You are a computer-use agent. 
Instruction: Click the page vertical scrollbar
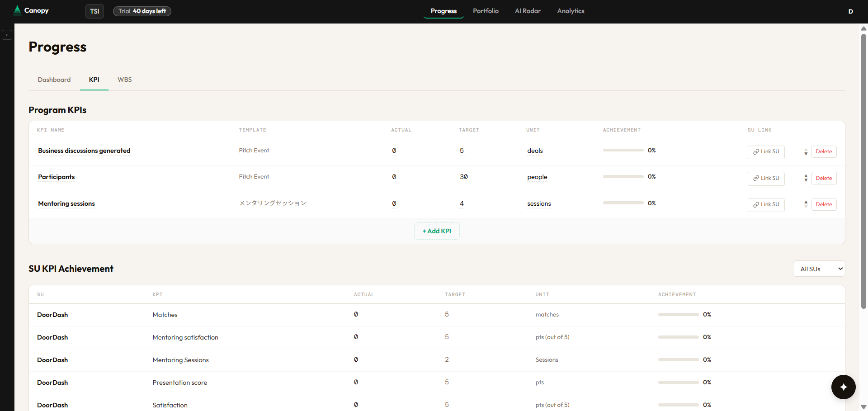(x=863, y=172)
